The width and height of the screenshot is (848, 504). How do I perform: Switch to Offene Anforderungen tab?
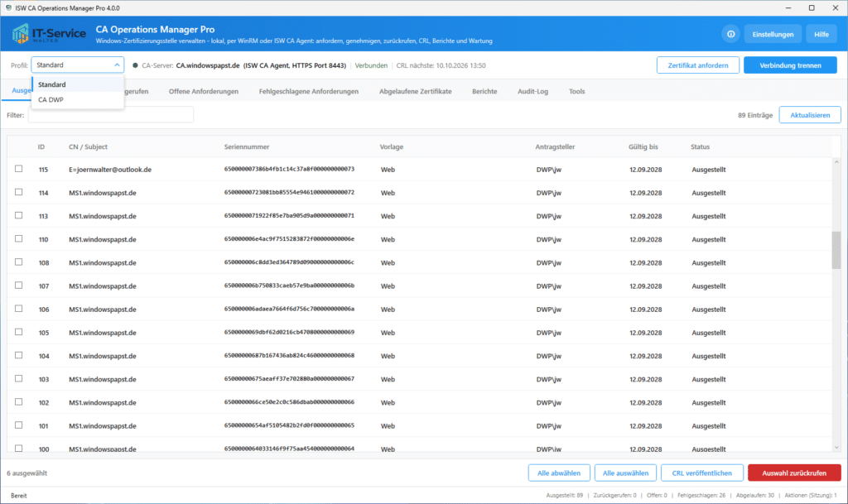[204, 91]
